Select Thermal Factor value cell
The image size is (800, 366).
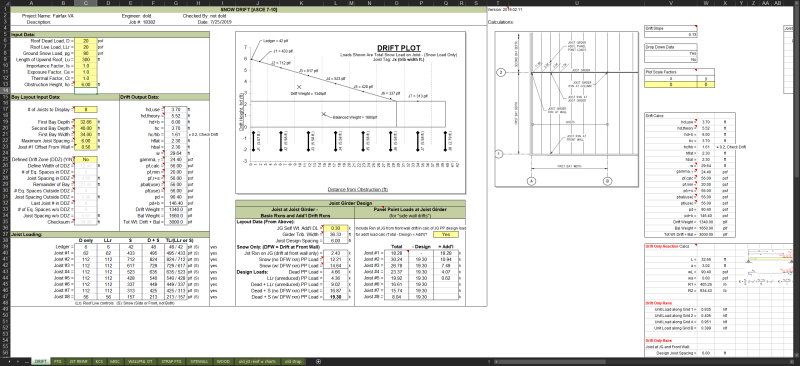coord(85,78)
